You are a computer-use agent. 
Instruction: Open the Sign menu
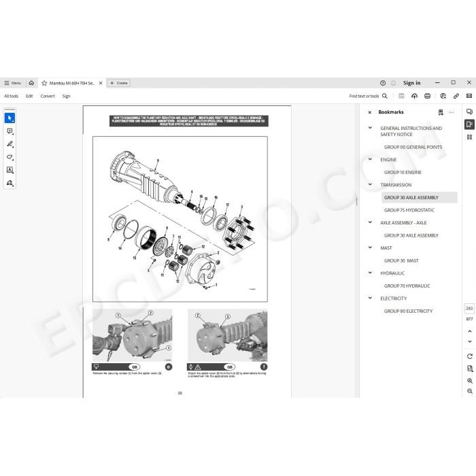(x=66, y=96)
